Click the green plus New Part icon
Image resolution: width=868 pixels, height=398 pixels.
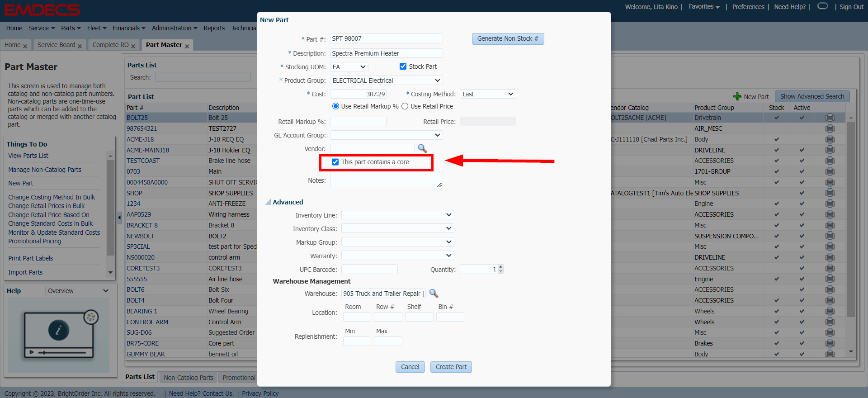737,96
